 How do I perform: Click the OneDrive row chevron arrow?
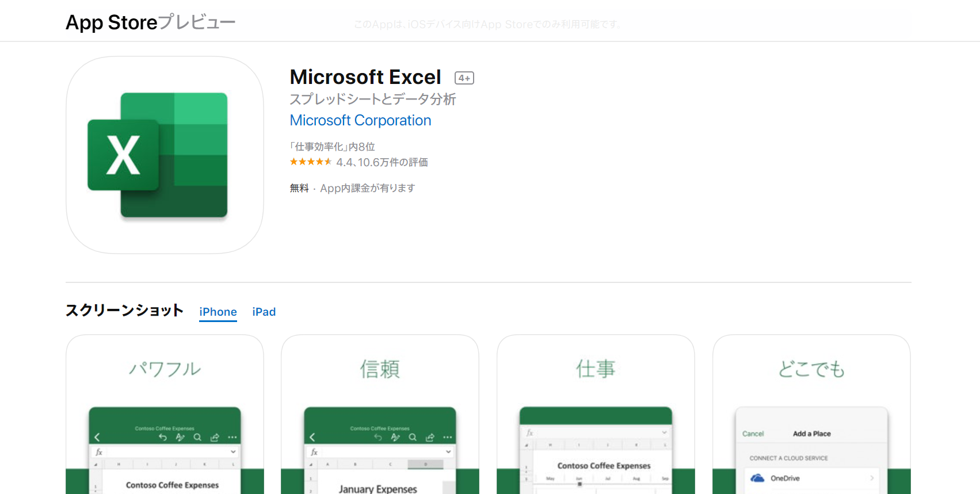tap(872, 478)
